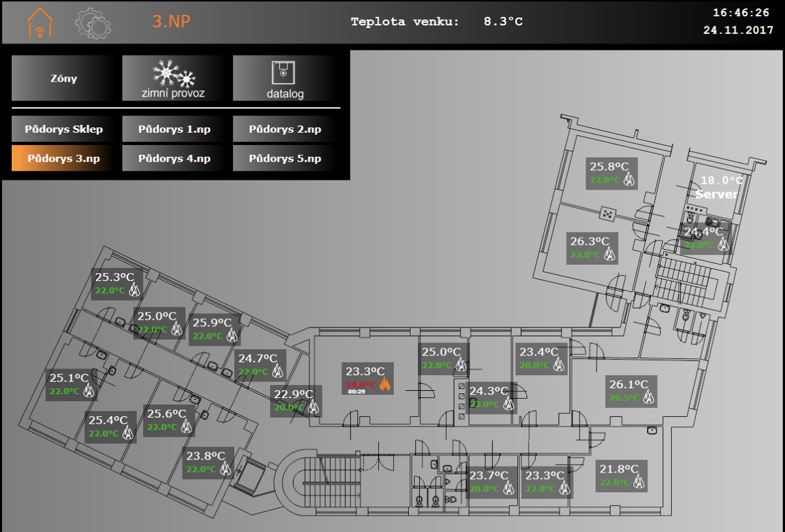Click flame icon in 25.3°C room
785x532 pixels.
coord(134,290)
